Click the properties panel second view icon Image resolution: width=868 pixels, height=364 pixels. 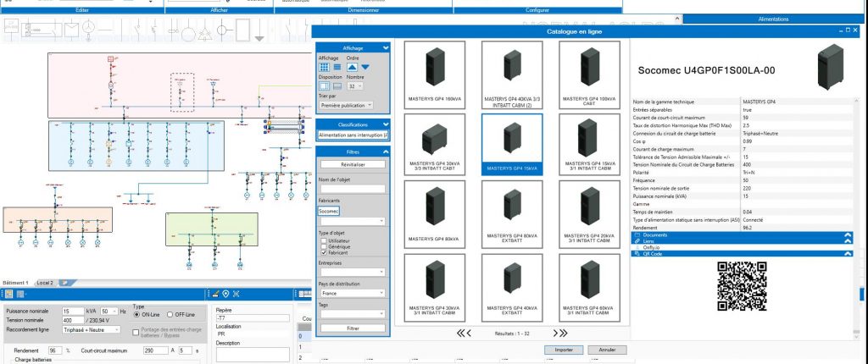pos(20,294)
